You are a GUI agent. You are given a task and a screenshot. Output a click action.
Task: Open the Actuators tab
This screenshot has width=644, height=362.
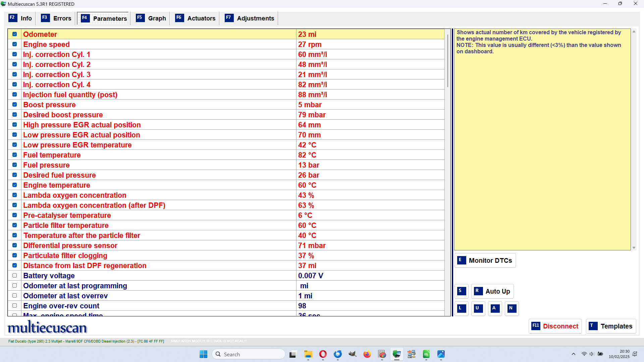tap(195, 18)
